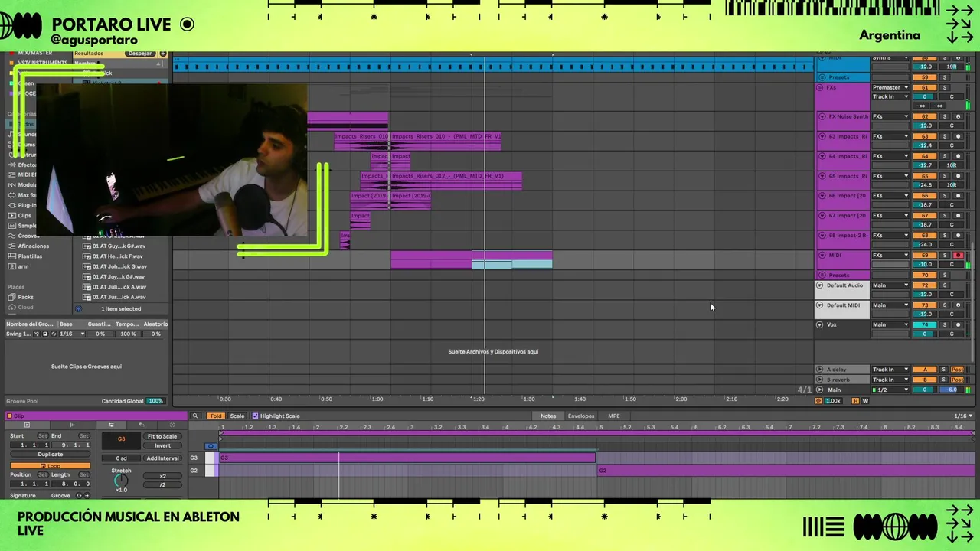
Task: Solo the Vox track
Action: (x=945, y=324)
